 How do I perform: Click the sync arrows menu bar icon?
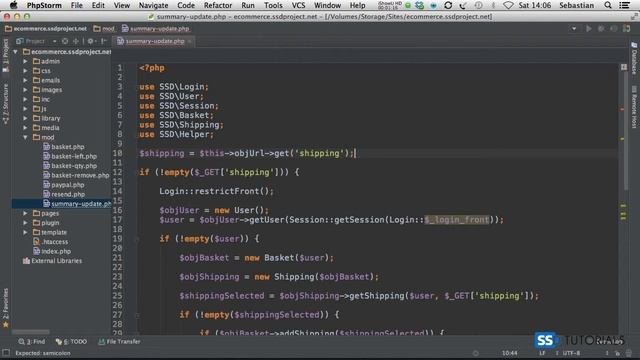(448, 5)
